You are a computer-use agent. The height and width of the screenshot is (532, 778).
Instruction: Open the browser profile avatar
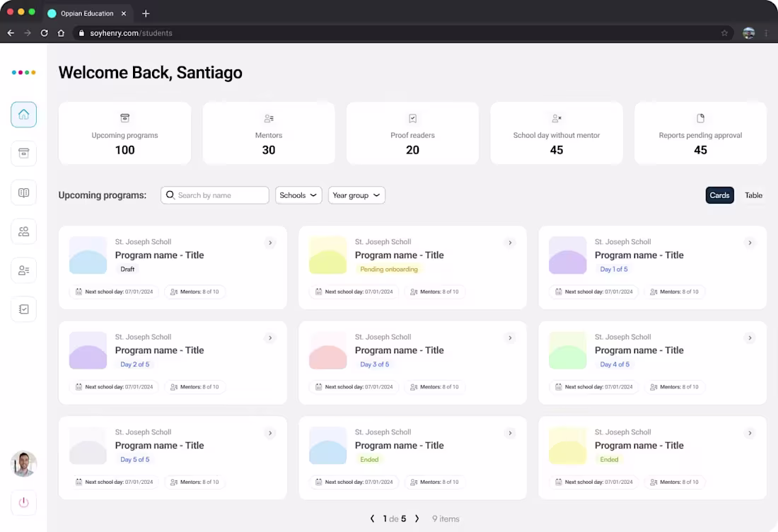click(748, 33)
